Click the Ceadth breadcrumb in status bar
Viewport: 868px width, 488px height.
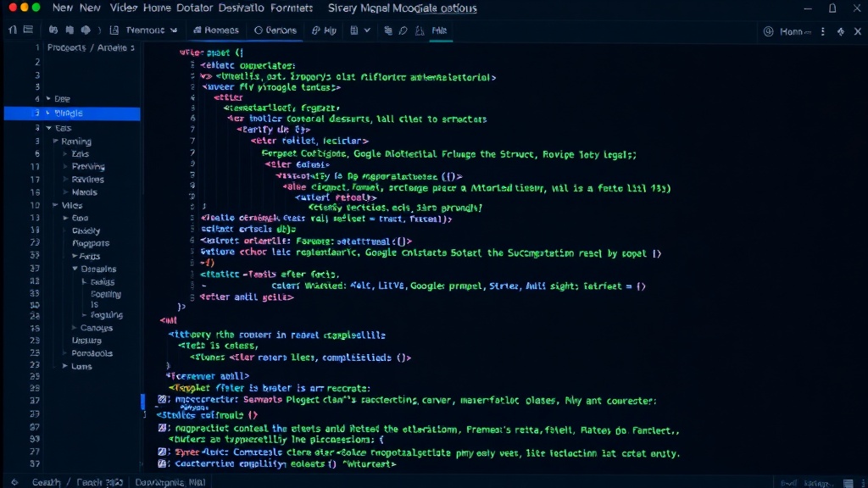click(46, 482)
